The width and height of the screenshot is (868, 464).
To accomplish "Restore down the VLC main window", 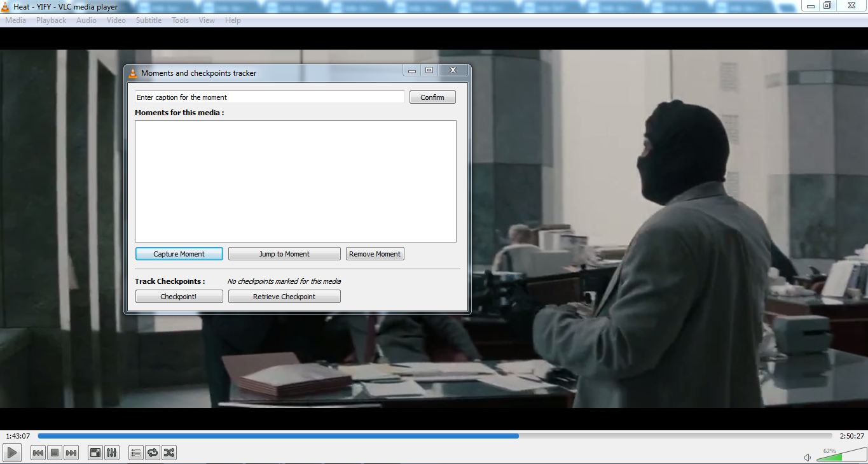I will pos(827,6).
